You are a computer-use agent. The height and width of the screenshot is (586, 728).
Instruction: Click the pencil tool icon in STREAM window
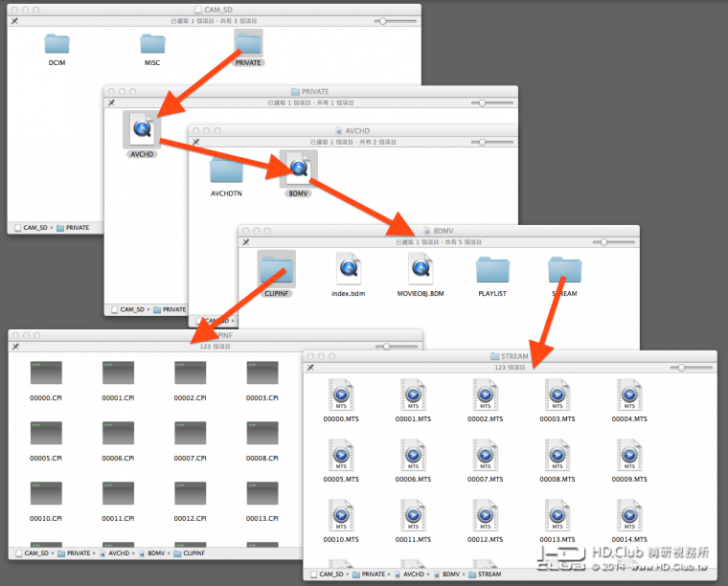[x=310, y=368]
